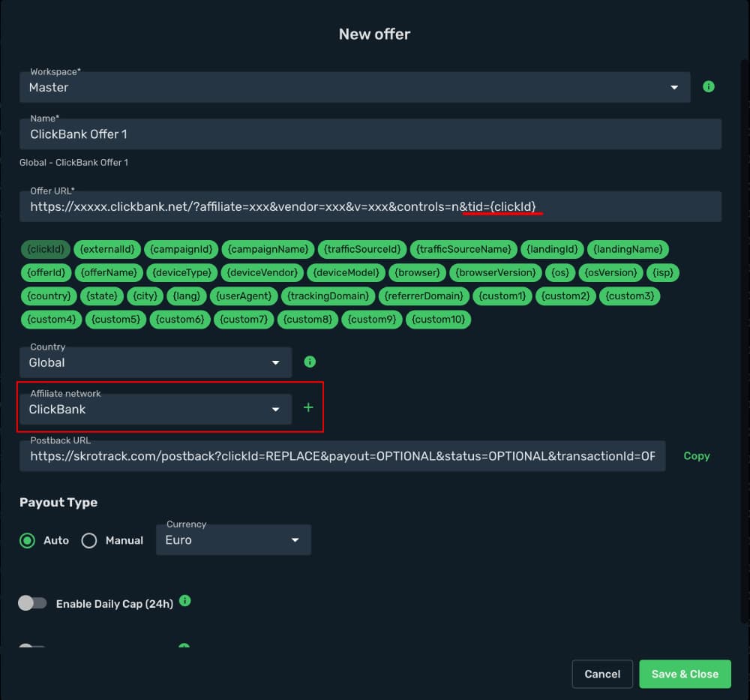The height and width of the screenshot is (700, 750).
Task: Add the {deviceType} token
Action: [182, 273]
